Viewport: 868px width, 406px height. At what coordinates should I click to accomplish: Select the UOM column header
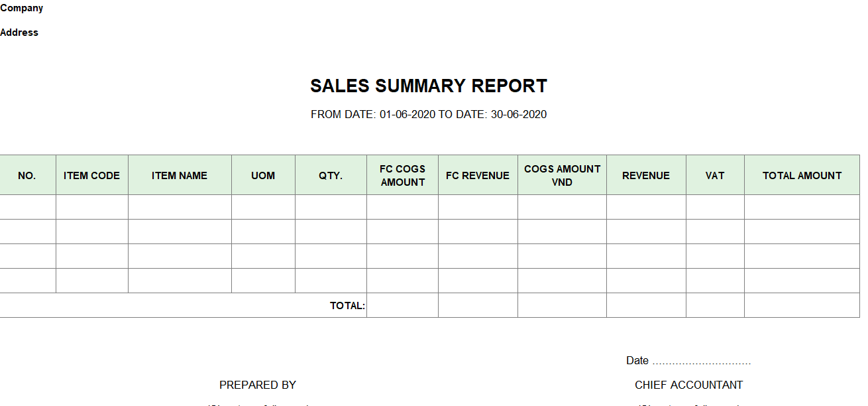[263, 175]
